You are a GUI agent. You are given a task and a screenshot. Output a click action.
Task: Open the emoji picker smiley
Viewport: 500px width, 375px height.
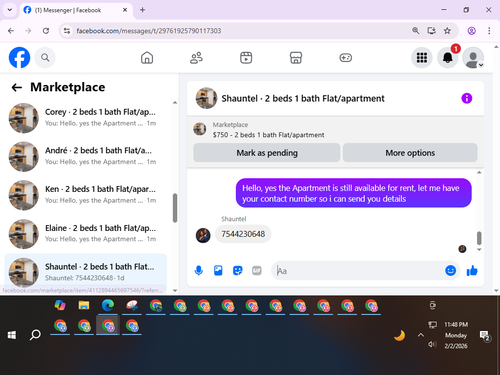[x=450, y=270]
